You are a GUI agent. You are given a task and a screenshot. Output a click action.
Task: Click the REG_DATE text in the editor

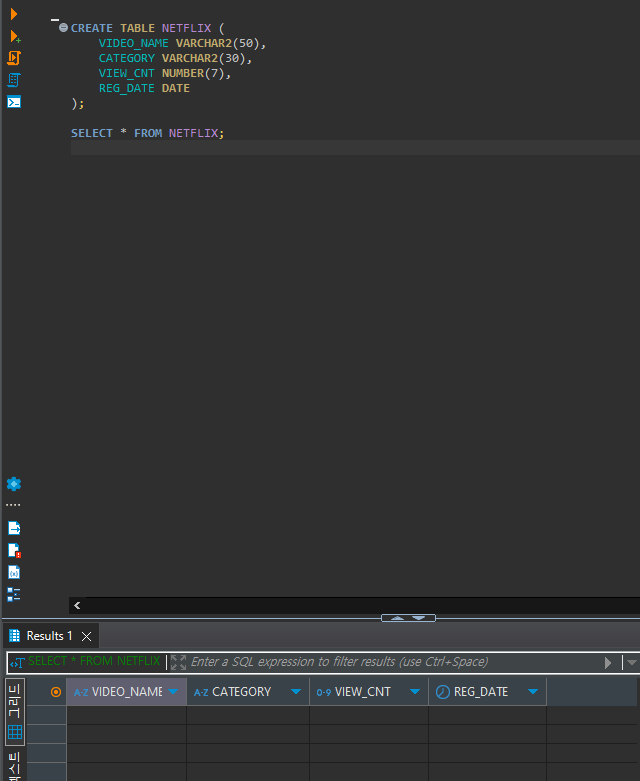127,88
